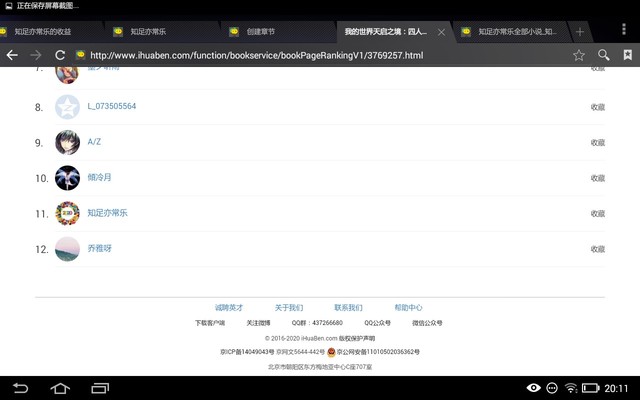This screenshot has height=400, width=640.
Task: Open 帮助中心 footer link
Action: pos(408,308)
